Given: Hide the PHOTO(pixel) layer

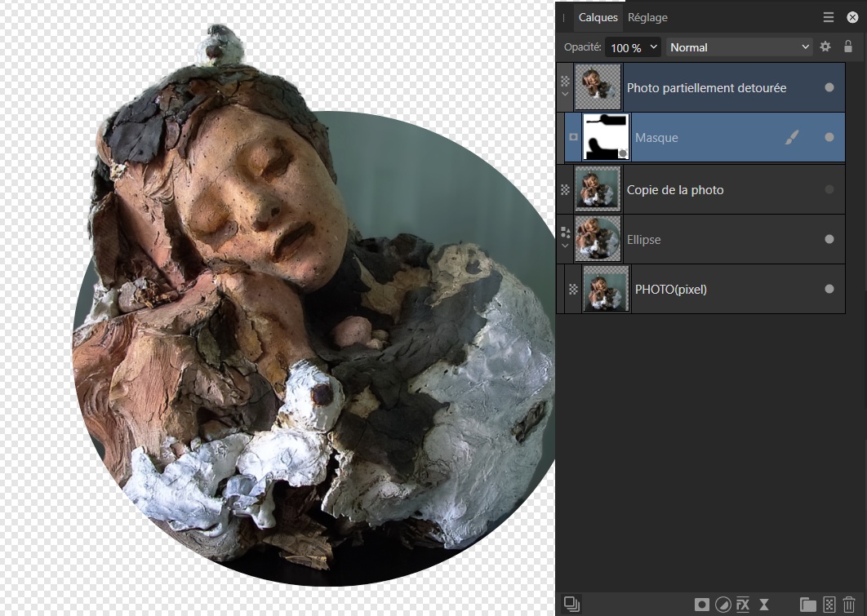Looking at the screenshot, I should 829,289.
